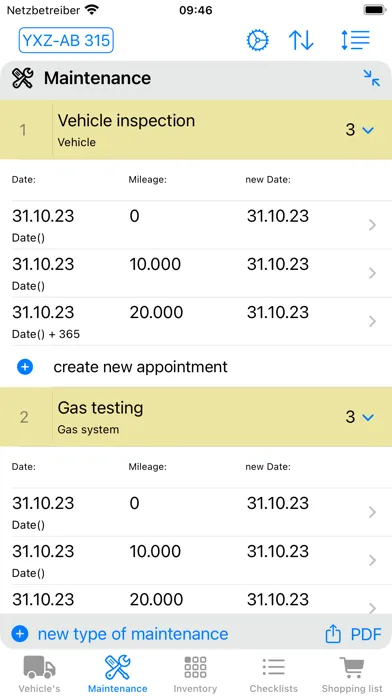Image resolution: width=392 pixels, height=696 pixels.
Task: Select the Maintenance tab in bottom bar
Action: pos(118,674)
